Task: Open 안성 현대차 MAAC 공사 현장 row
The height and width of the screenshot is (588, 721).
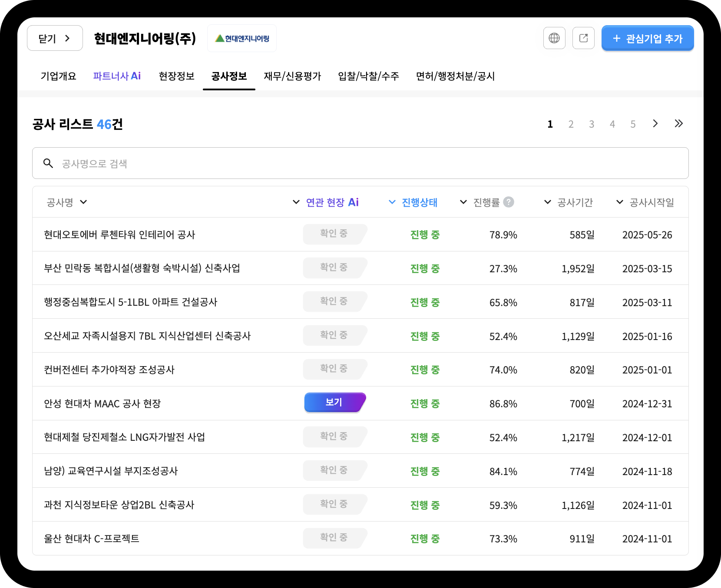Action: click(x=360, y=403)
